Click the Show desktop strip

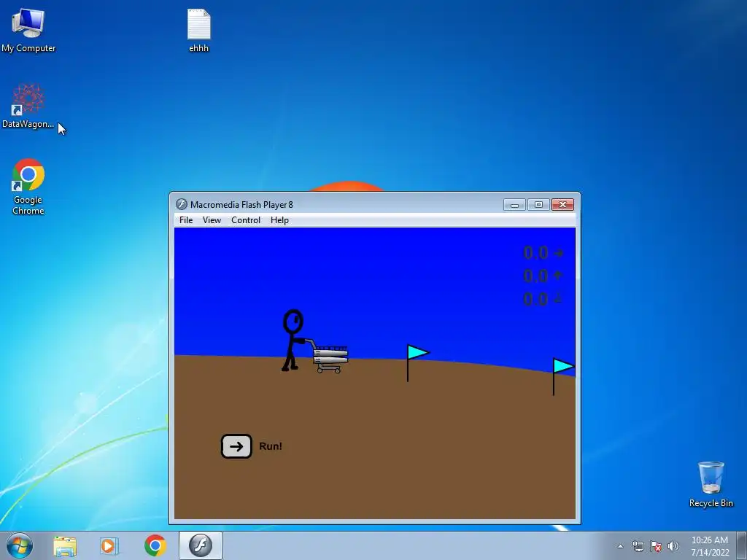[742, 545]
